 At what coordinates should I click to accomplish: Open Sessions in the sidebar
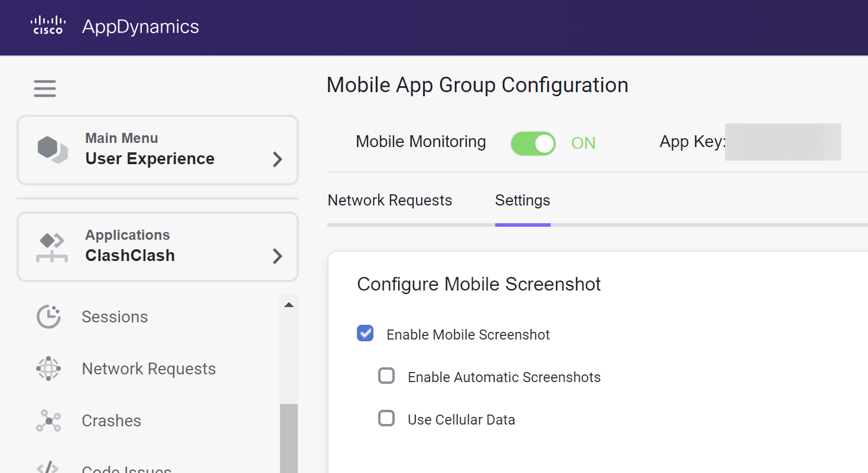pos(115,317)
